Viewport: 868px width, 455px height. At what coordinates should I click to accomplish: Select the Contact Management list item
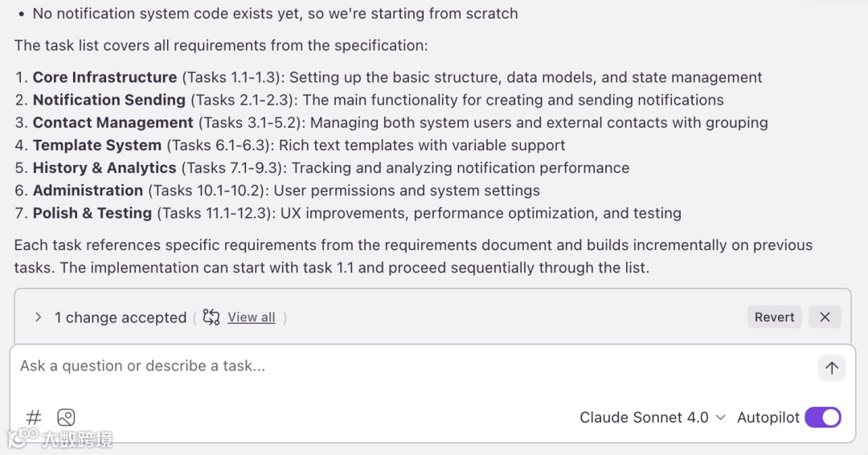click(113, 122)
